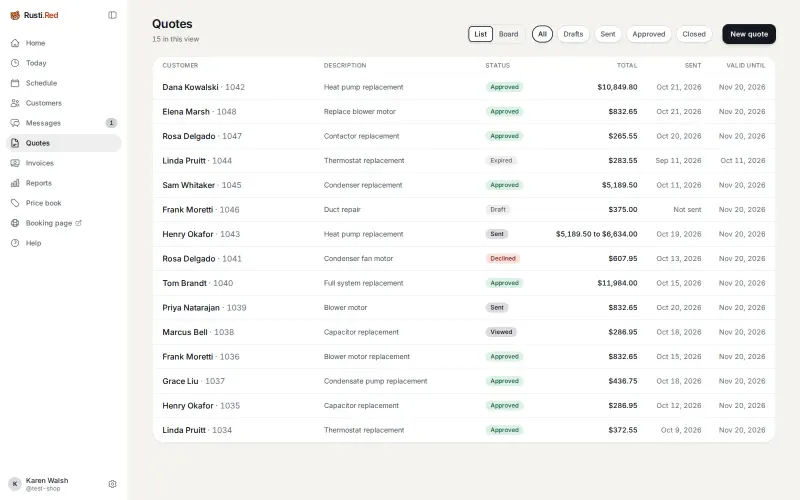Open Rosa Delgado quote 1041
The image size is (800, 500).
tap(464, 259)
